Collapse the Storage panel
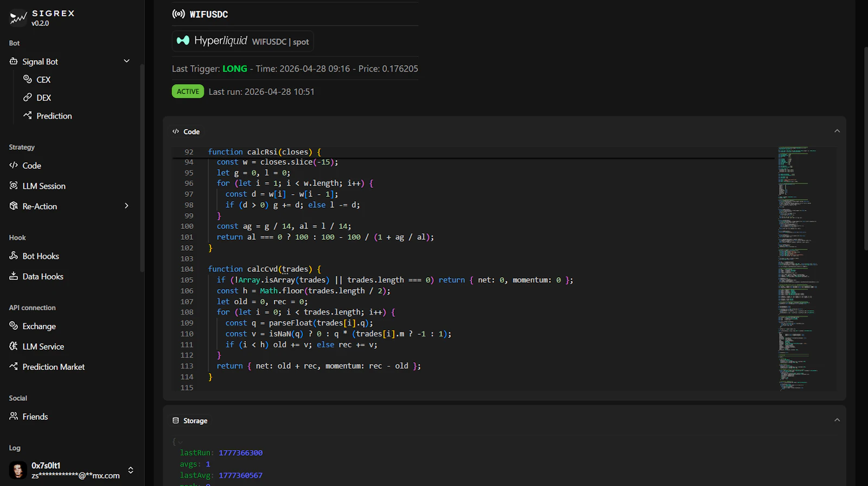This screenshot has height=486, width=868. (x=837, y=420)
